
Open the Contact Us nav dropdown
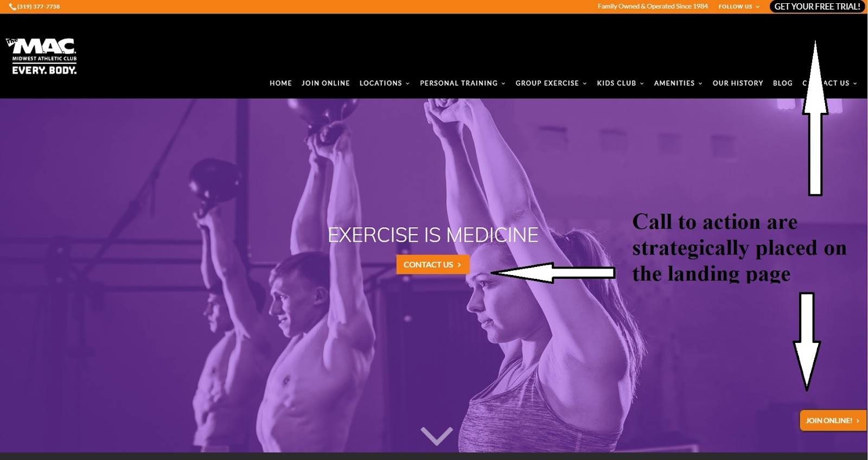coord(830,83)
